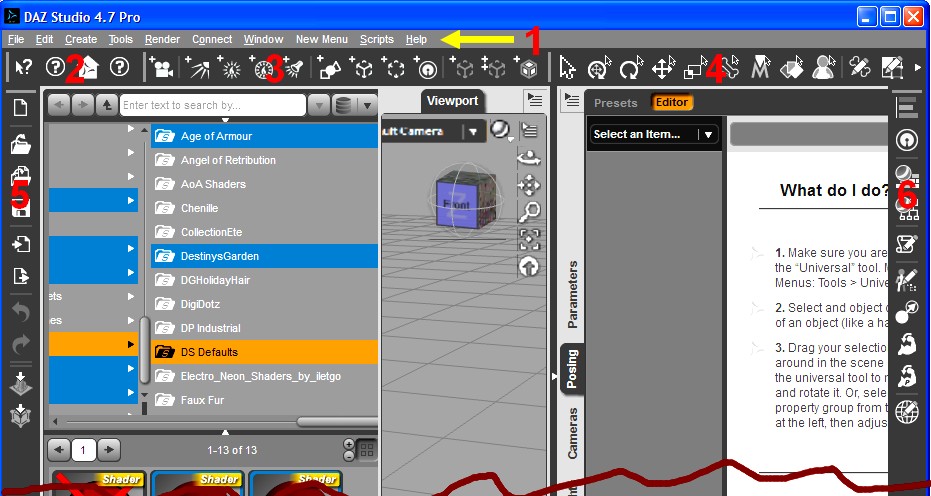Select the M-shaped tool icon
Image resolution: width=931 pixels, height=496 pixels.
click(x=760, y=68)
